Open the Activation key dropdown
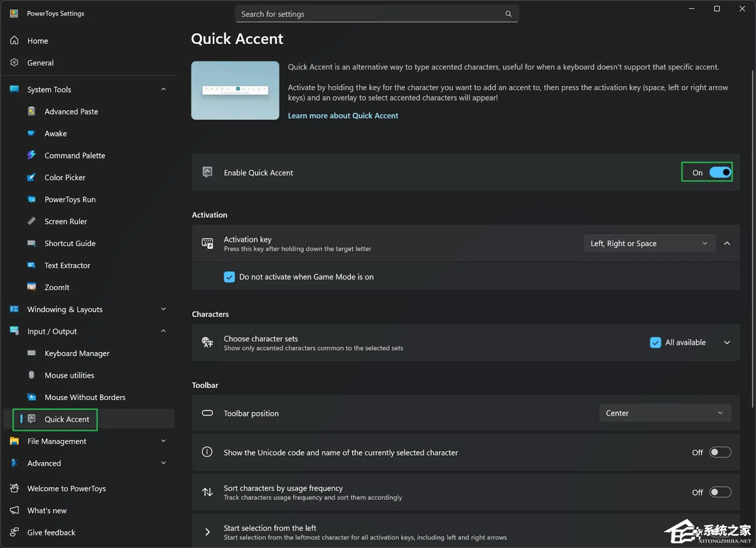Screen dimensions: 756x548 649,244
